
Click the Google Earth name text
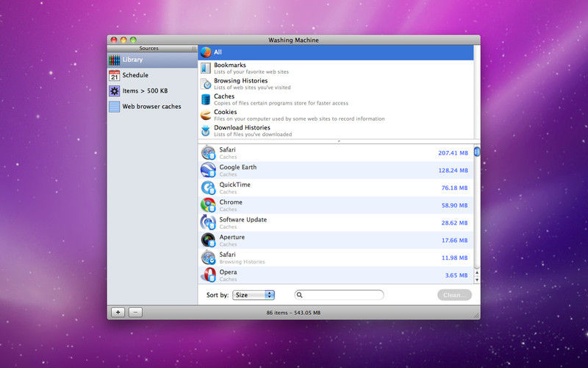(x=237, y=167)
